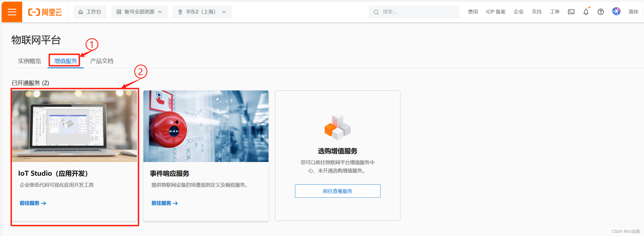The height and width of the screenshot is (236, 644).
Task: Click the 事件响应服务 card title
Action: tap(169, 174)
